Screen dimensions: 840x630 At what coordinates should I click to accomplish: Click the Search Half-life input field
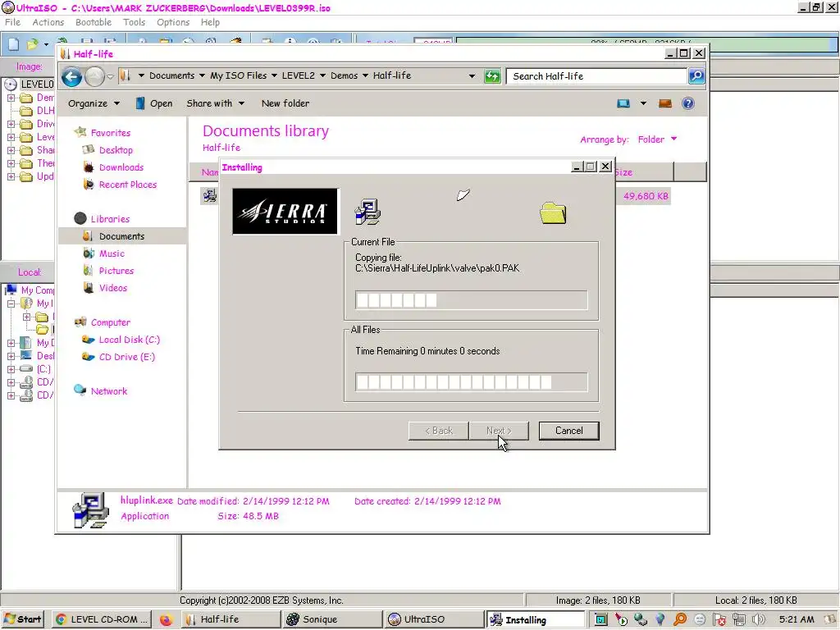[x=597, y=76]
